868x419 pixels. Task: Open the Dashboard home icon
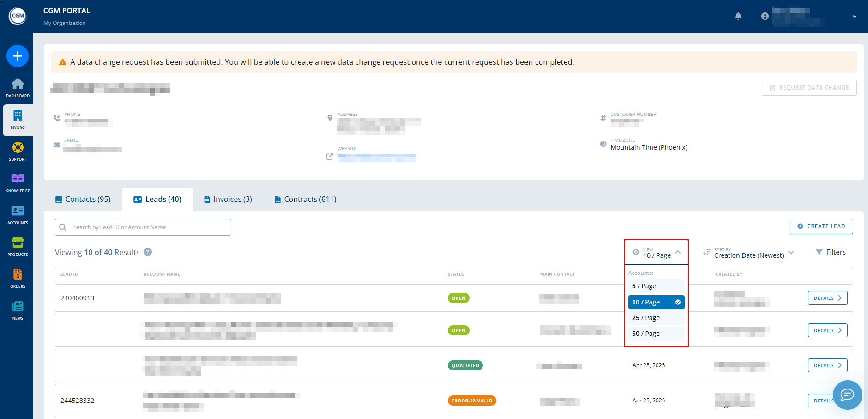tap(18, 87)
